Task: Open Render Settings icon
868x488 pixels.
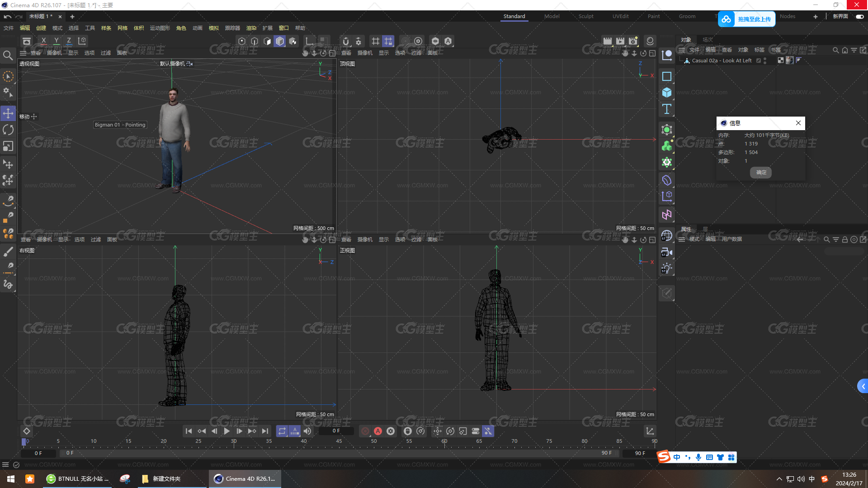Action: point(633,41)
